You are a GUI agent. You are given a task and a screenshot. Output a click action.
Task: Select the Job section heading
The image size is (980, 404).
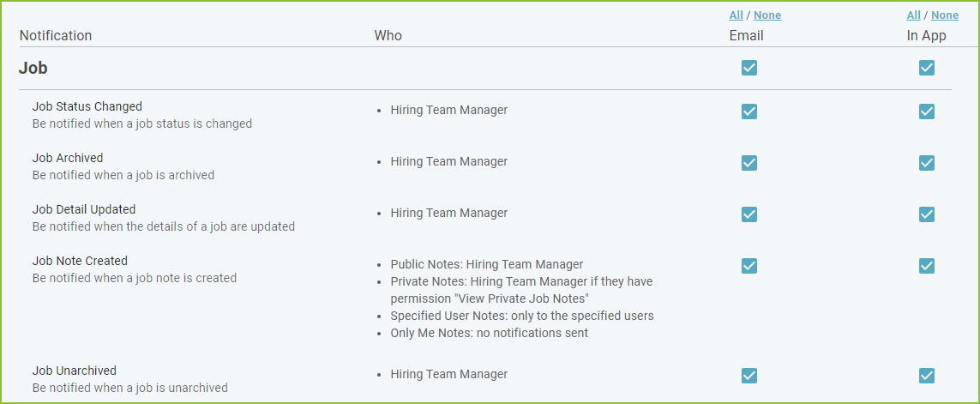point(33,68)
